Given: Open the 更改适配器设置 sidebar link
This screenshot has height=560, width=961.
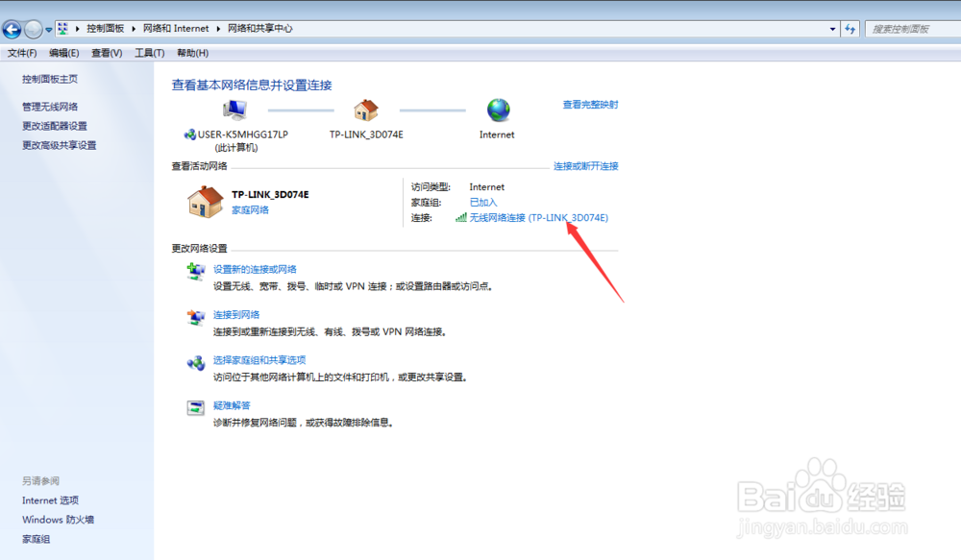Looking at the screenshot, I should click(x=55, y=125).
